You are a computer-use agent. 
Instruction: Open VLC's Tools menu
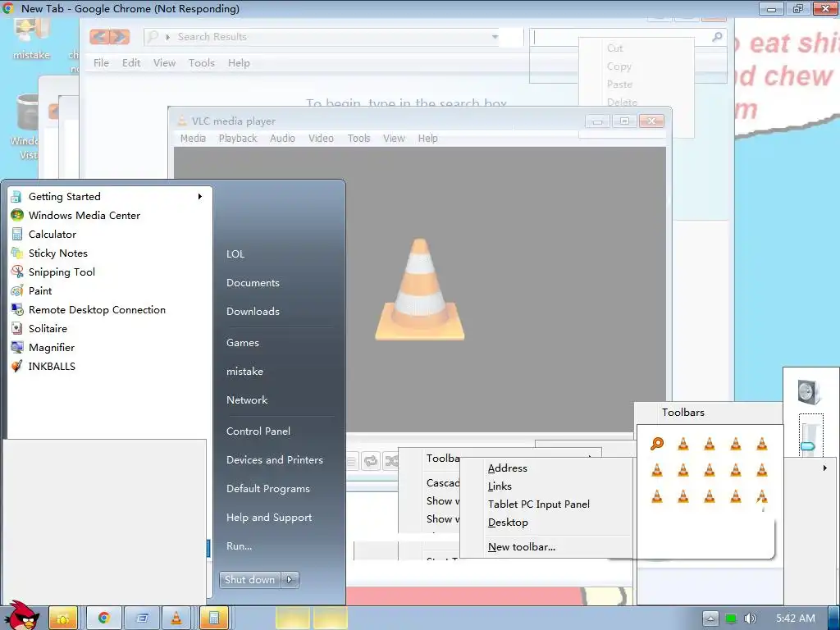click(358, 138)
